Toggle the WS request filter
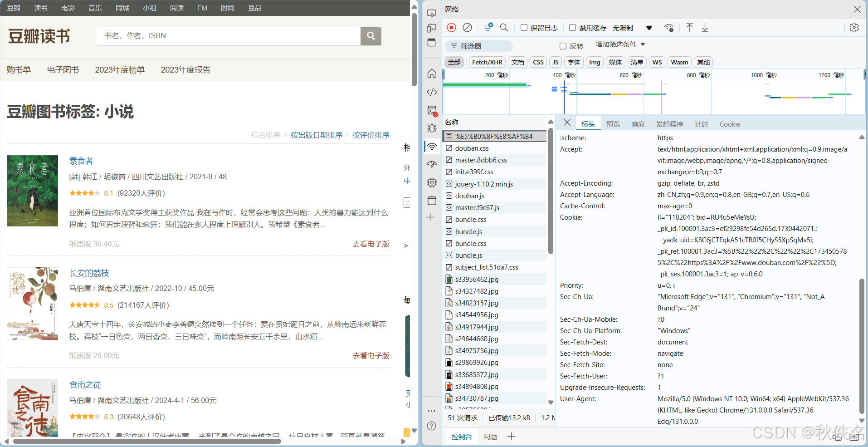Viewport: 868px width, 447px height. [657, 62]
